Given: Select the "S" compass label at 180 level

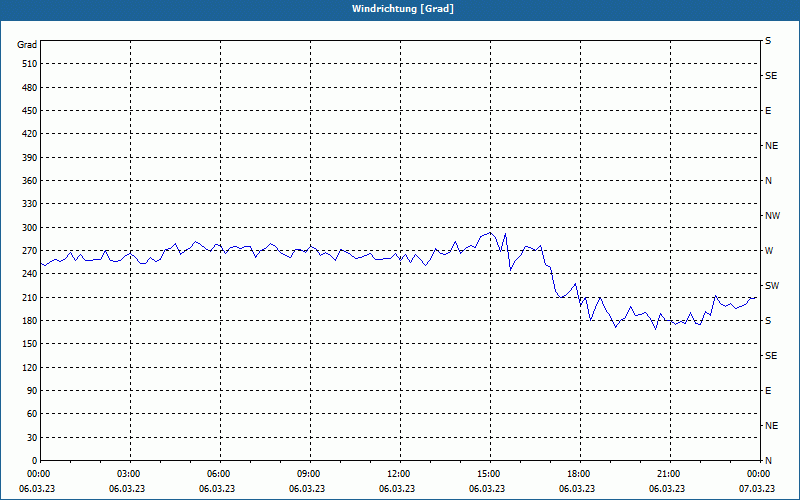Looking at the screenshot, I should pos(768,321).
